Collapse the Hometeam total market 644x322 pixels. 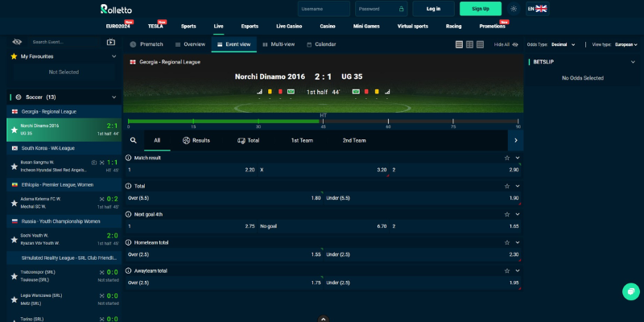tap(518, 243)
